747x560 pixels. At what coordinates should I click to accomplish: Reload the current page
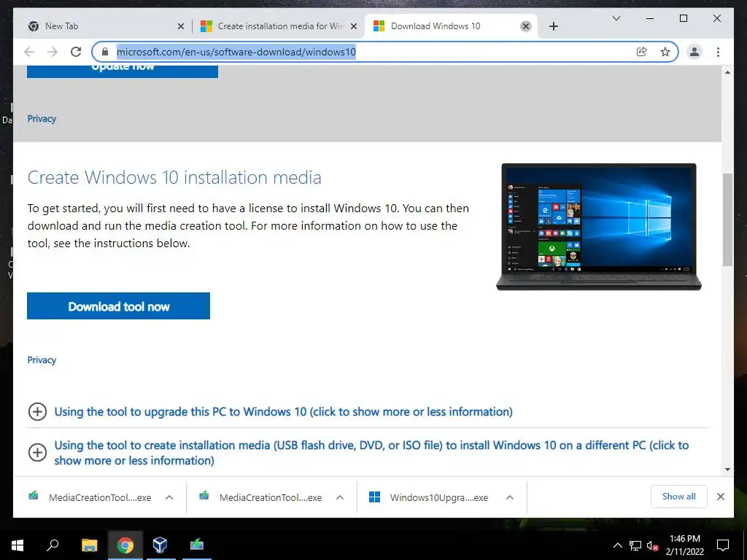point(76,52)
